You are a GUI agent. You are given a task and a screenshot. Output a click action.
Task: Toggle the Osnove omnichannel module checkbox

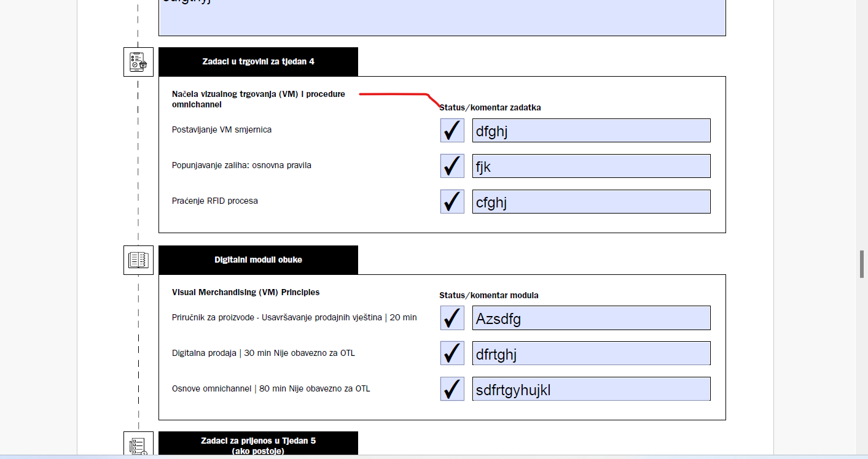pyautogui.click(x=452, y=389)
